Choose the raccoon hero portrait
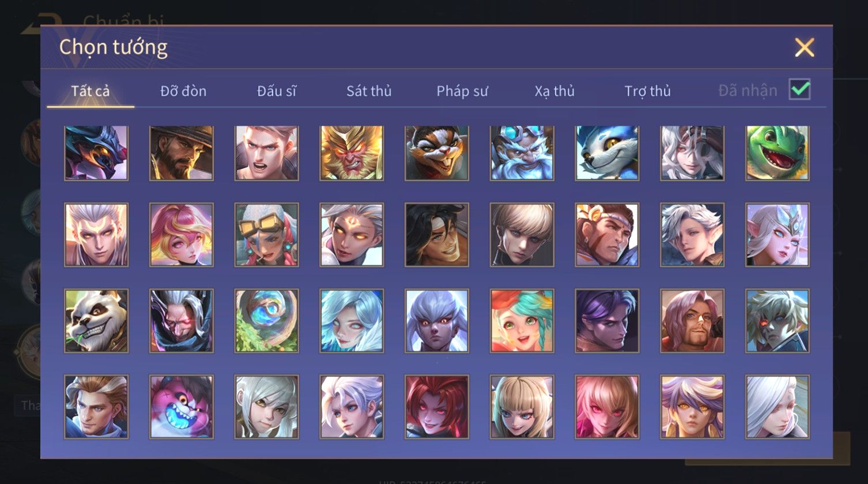868x484 pixels. click(437, 153)
